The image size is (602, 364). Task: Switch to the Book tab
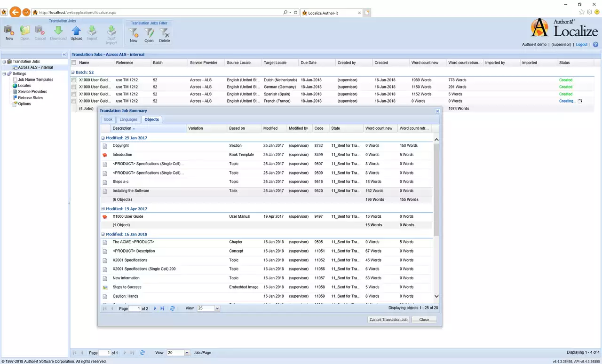coord(108,119)
